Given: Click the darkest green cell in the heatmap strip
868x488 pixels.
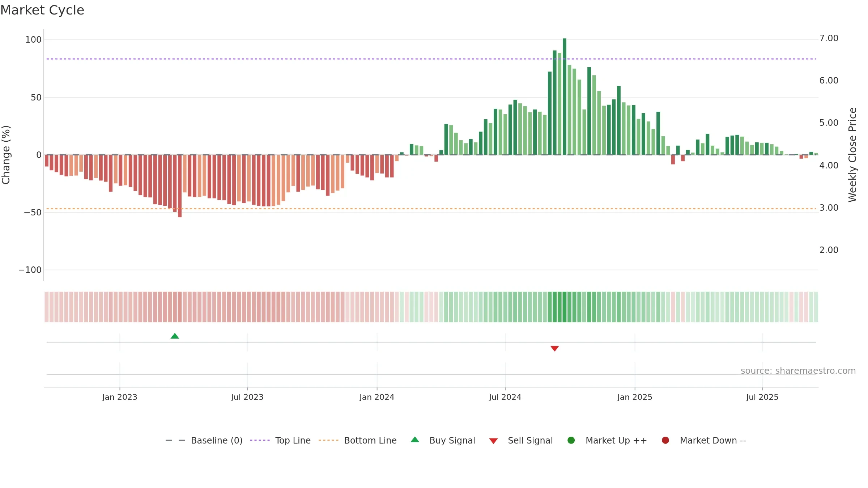Looking at the screenshot, I should (565, 307).
